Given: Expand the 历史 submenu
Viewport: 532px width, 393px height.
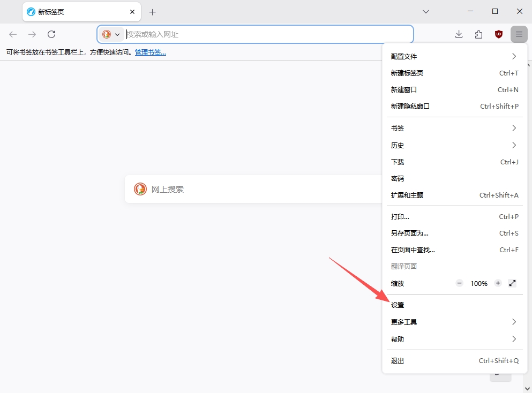Looking at the screenshot, I should pyautogui.click(x=455, y=145).
